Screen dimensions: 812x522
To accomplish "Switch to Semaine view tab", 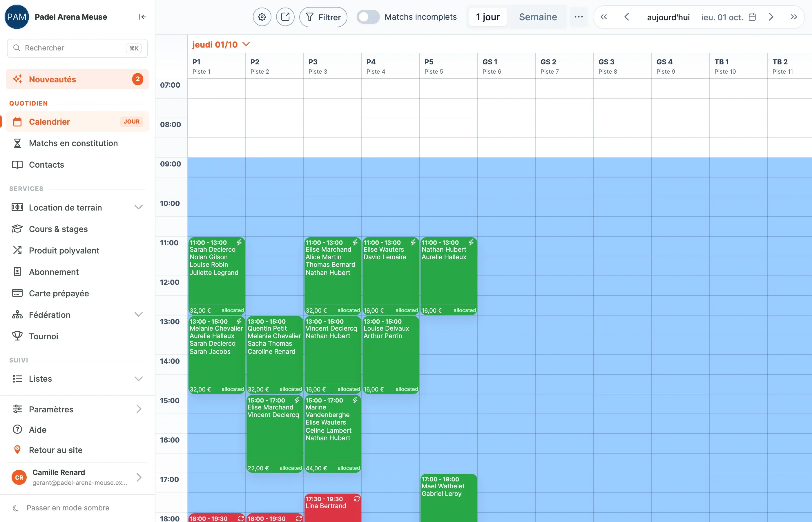I will tap(538, 17).
